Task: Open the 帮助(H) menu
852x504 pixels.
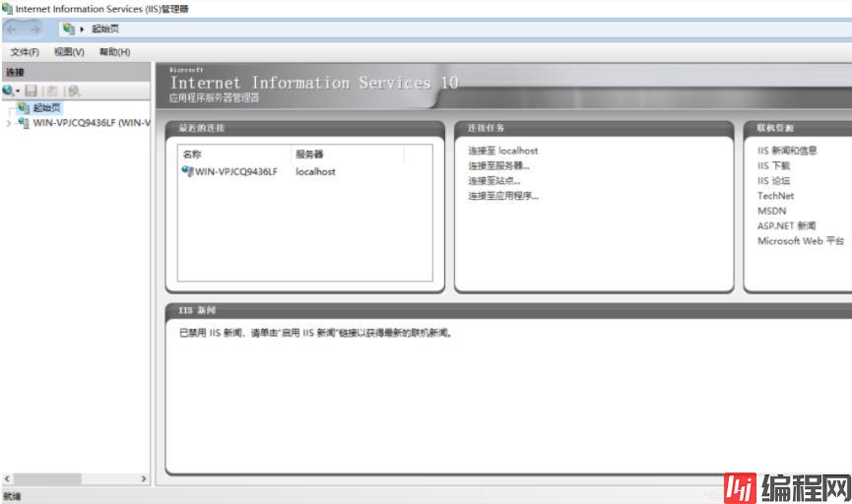Action: coord(114,52)
